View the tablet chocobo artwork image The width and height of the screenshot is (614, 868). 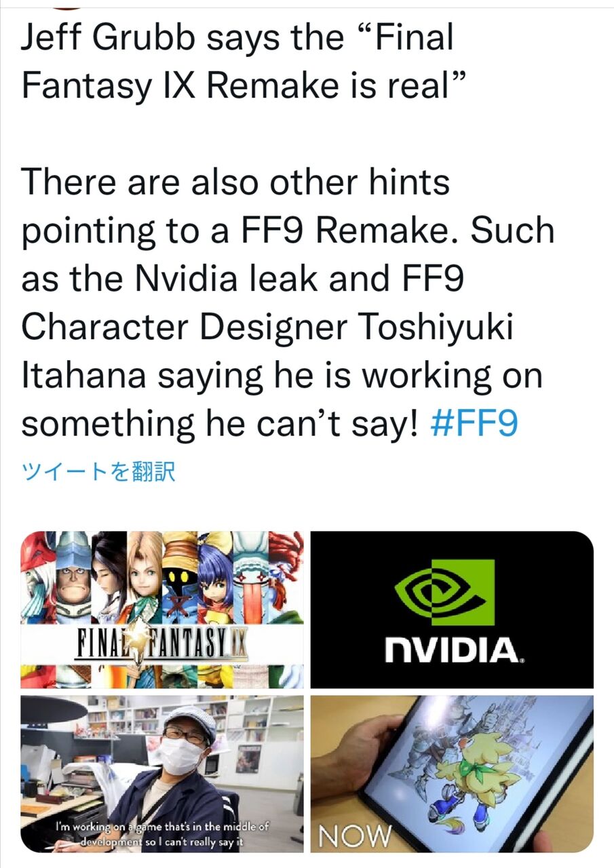[x=453, y=773]
